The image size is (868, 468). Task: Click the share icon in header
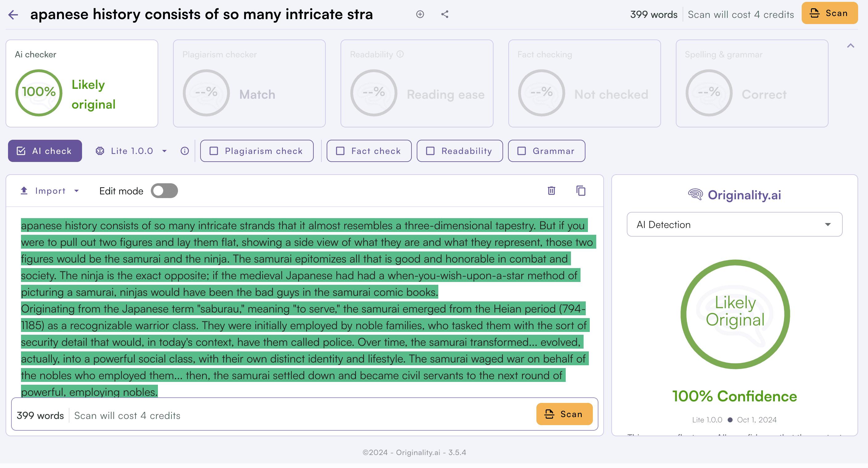point(445,14)
